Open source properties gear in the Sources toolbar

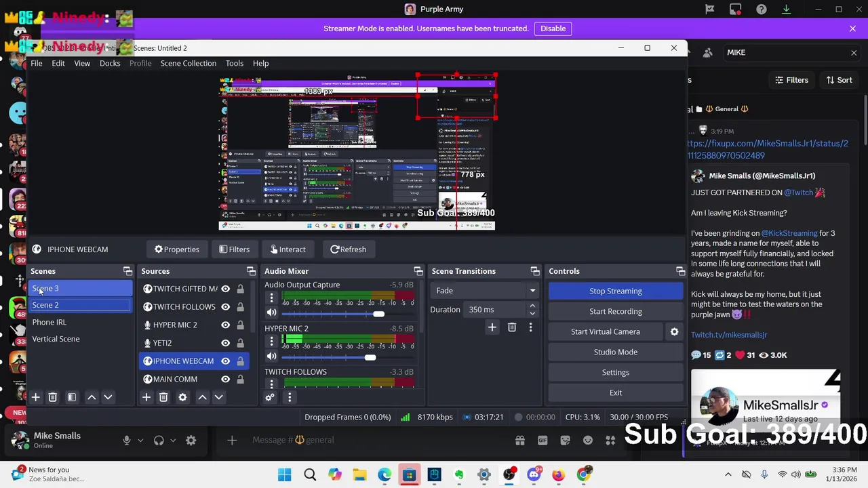[182, 397]
